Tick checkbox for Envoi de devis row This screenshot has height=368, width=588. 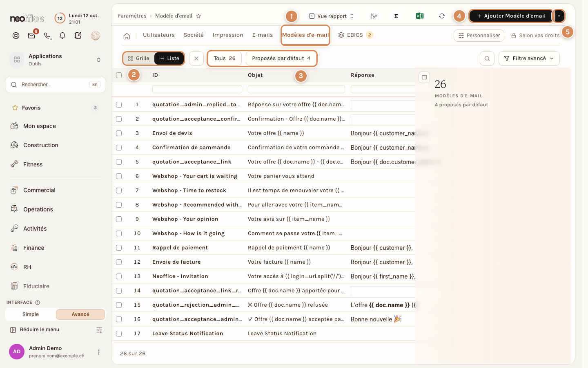[x=119, y=133]
